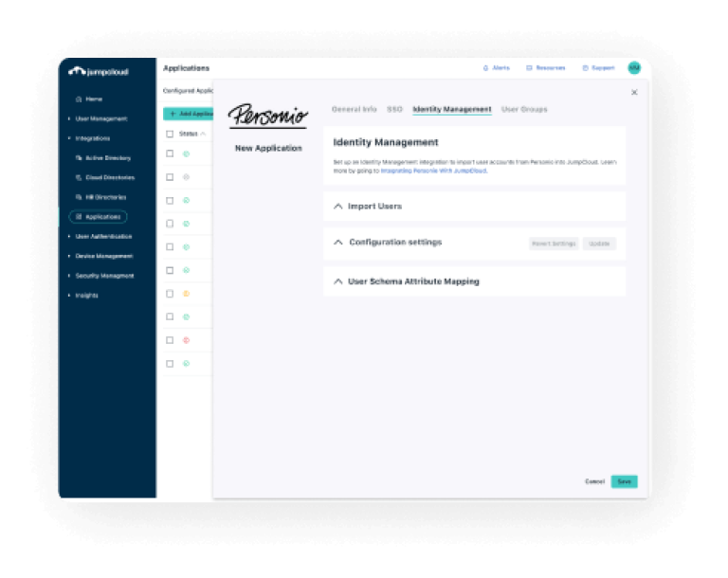Click the JumpCloud logo in sidebar
Image resolution: width=728 pixels, height=578 pixels.
tap(99, 71)
